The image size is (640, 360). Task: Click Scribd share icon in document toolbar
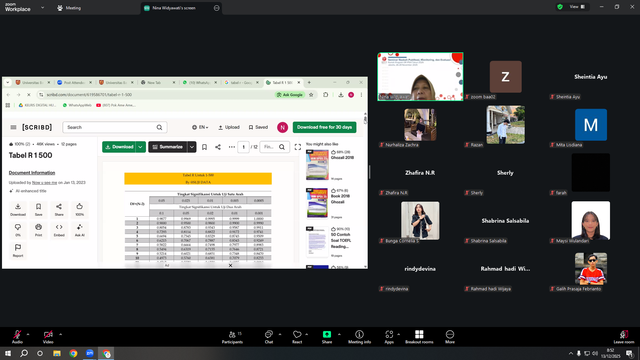click(x=218, y=147)
